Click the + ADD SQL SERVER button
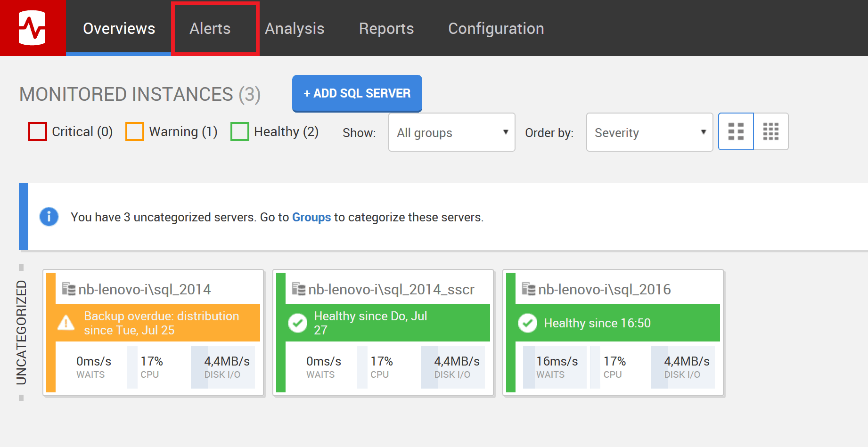 tap(357, 93)
